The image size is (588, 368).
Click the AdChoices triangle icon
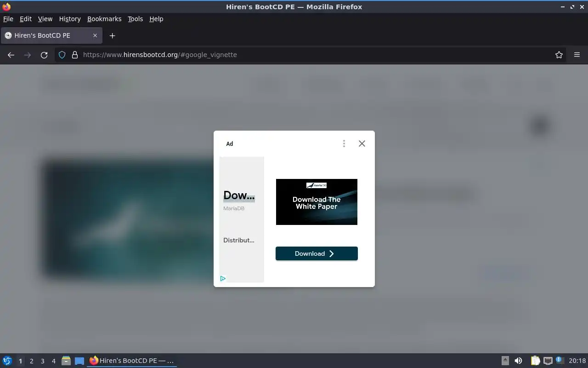click(x=223, y=278)
